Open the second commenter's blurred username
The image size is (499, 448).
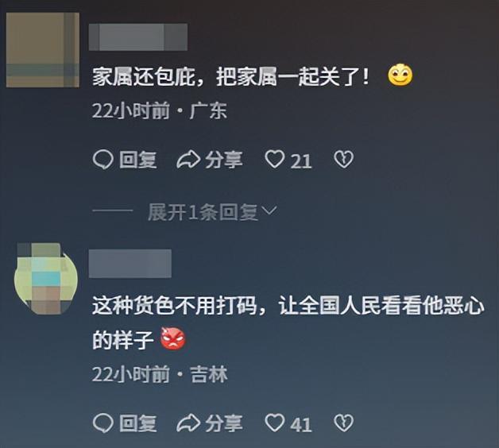tap(130, 264)
